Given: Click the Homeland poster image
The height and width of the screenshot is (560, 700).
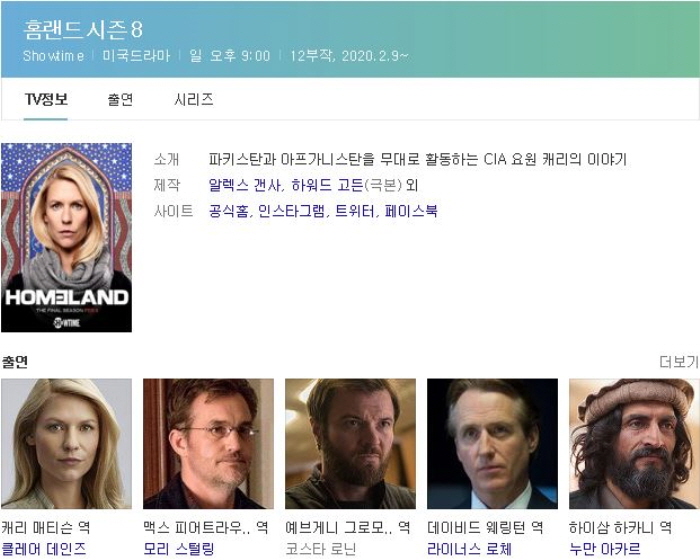Looking at the screenshot, I should pyautogui.click(x=66, y=237).
